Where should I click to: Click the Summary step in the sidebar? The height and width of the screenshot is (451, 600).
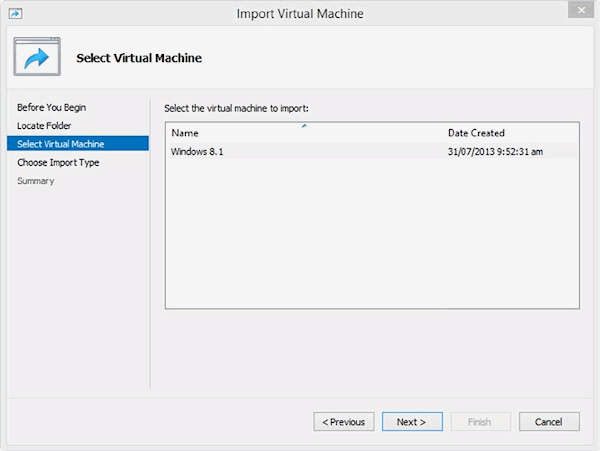(36, 181)
